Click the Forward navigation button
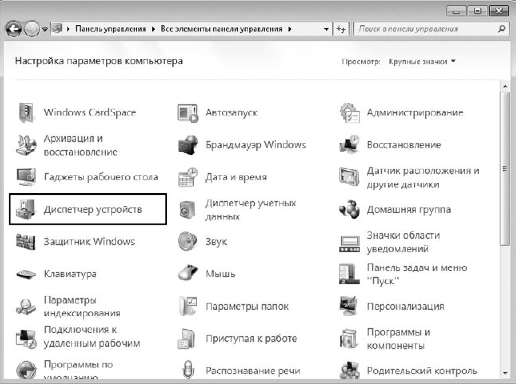 [32, 29]
